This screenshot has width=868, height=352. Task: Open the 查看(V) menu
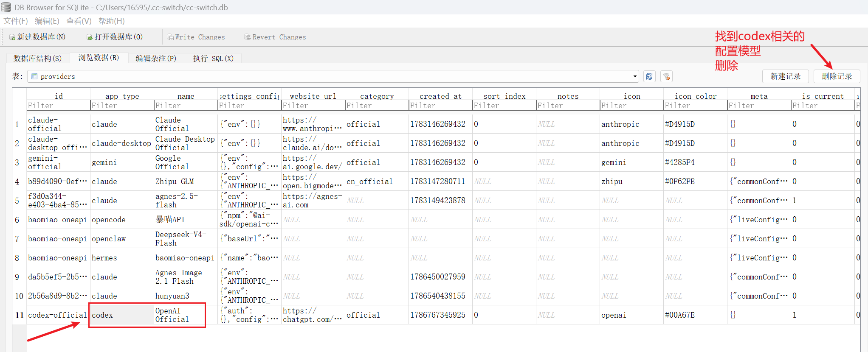[x=79, y=21]
